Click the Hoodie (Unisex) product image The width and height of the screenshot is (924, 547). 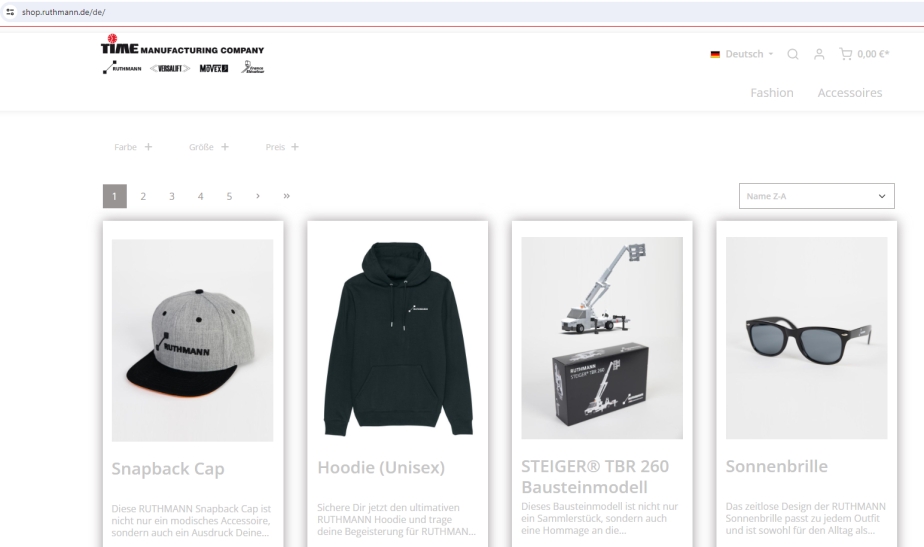click(397, 338)
